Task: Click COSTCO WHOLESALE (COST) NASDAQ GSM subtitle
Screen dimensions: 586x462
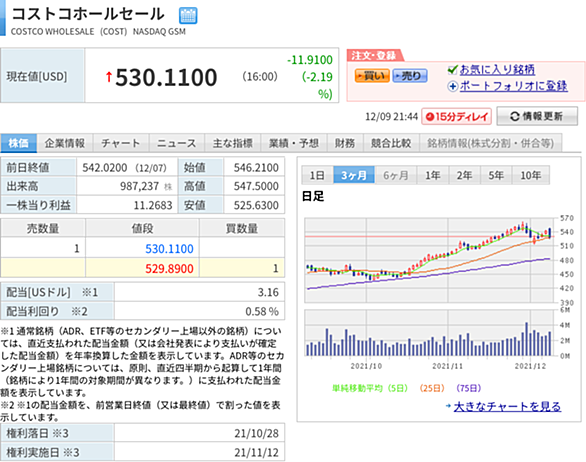Action: [x=98, y=32]
